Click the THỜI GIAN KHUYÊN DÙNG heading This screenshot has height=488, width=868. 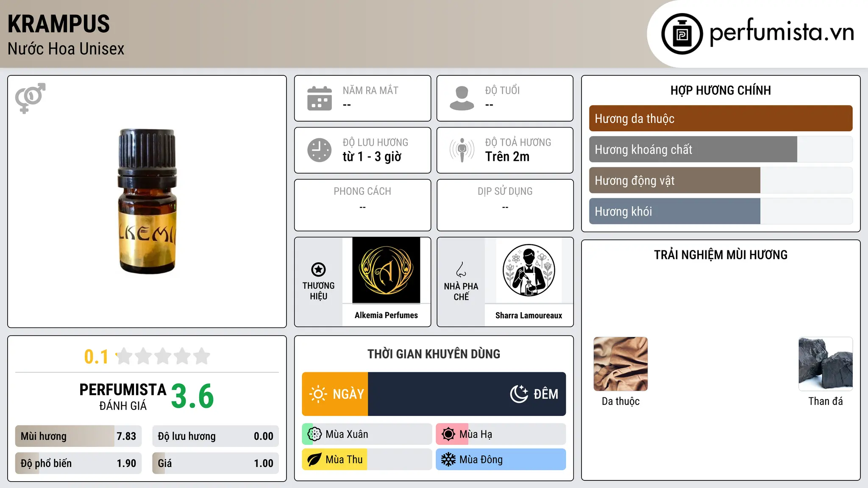434,354
